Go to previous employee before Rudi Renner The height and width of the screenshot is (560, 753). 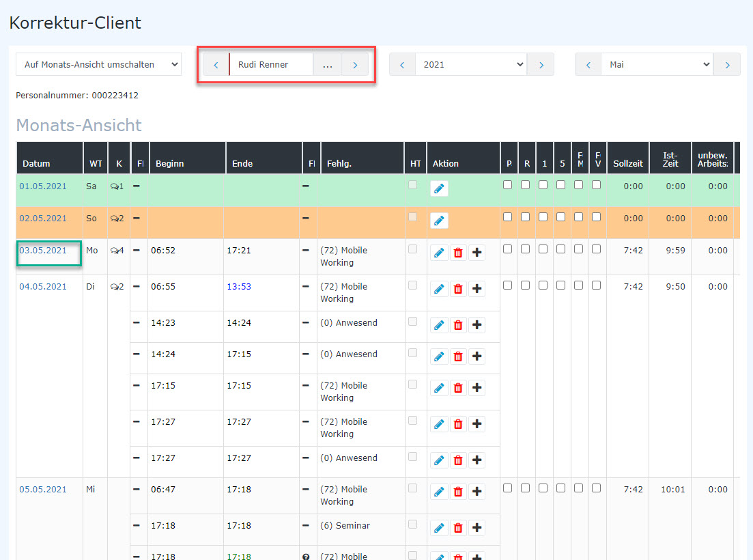coord(216,65)
